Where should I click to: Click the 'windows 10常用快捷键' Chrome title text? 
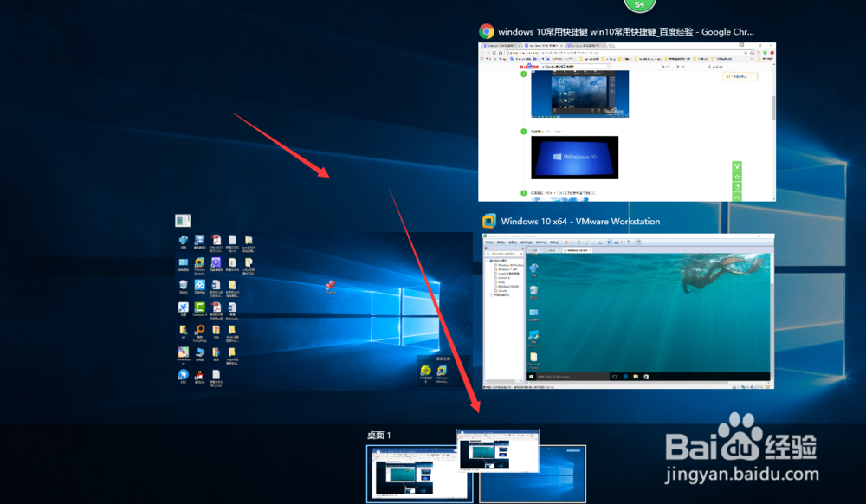tap(626, 32)
